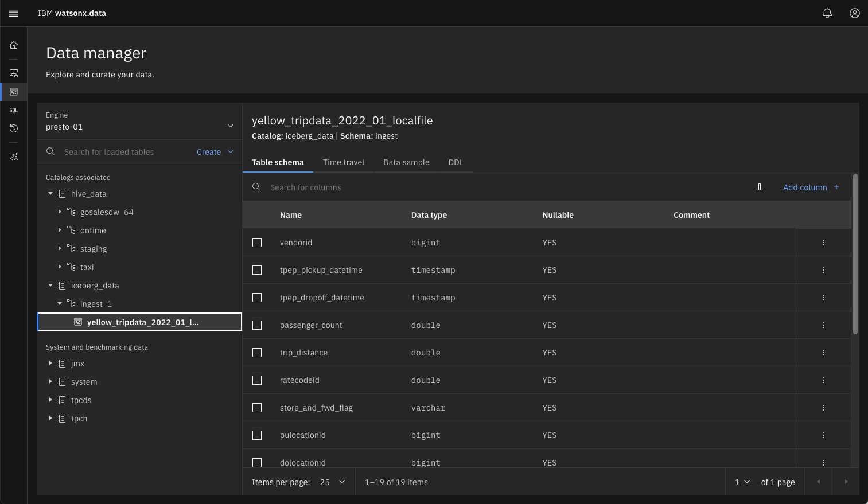Expand the system catalog

click(x=50, y=382)
